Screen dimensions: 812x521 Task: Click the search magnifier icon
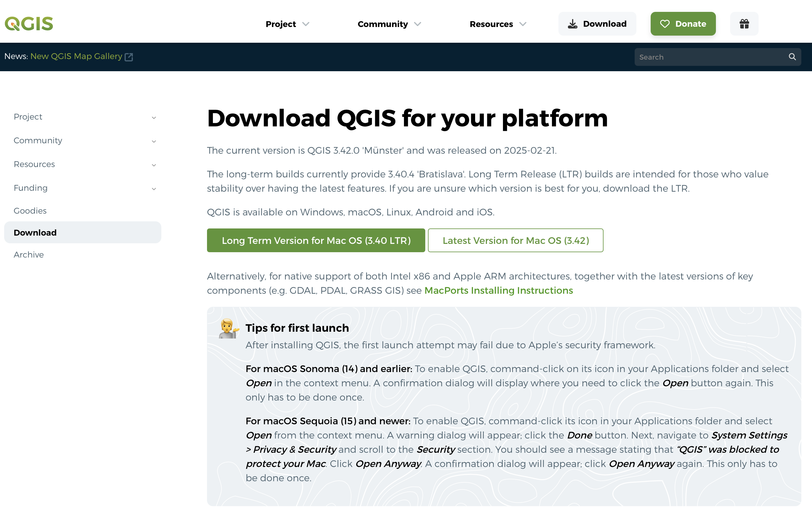click(792, 56)
